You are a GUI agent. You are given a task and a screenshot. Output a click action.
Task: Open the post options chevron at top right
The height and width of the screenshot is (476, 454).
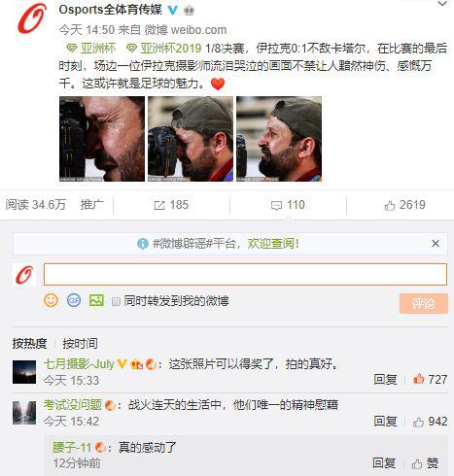tap(442, 4)
